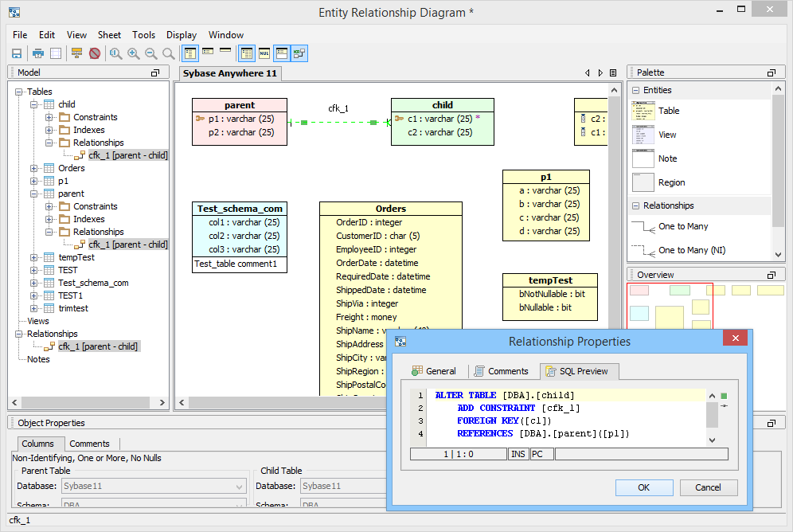Click the red stop icon in toolbar
This screenshot has height=532, width=793.
95,53
